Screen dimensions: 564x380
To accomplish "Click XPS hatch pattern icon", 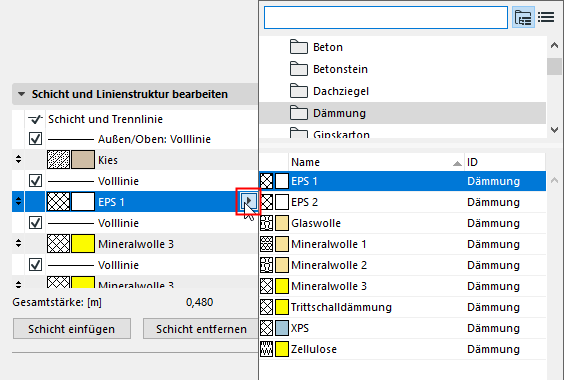I will pyautogui.click(x=267, y=328).
